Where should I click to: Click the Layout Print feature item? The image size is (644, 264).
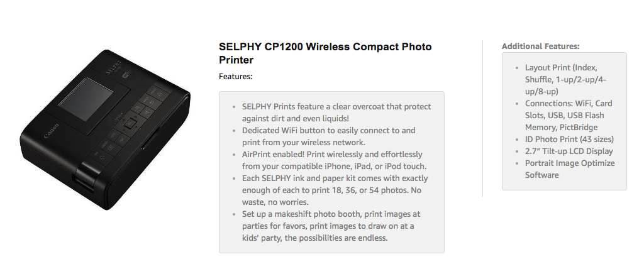click(565, 79)
